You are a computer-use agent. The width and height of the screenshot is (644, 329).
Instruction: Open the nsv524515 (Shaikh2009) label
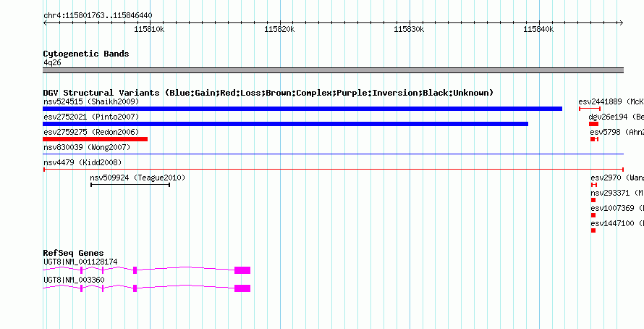click(x=91, y=101)
